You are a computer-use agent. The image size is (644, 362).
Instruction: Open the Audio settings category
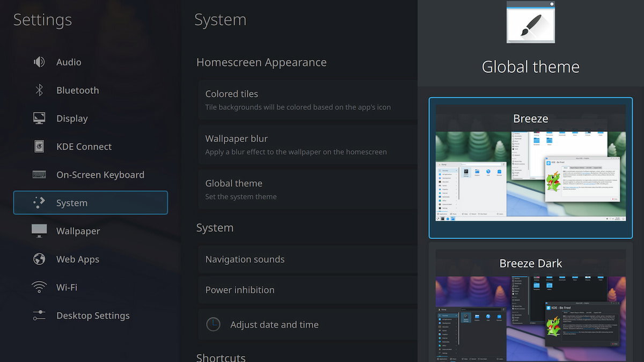90,62
